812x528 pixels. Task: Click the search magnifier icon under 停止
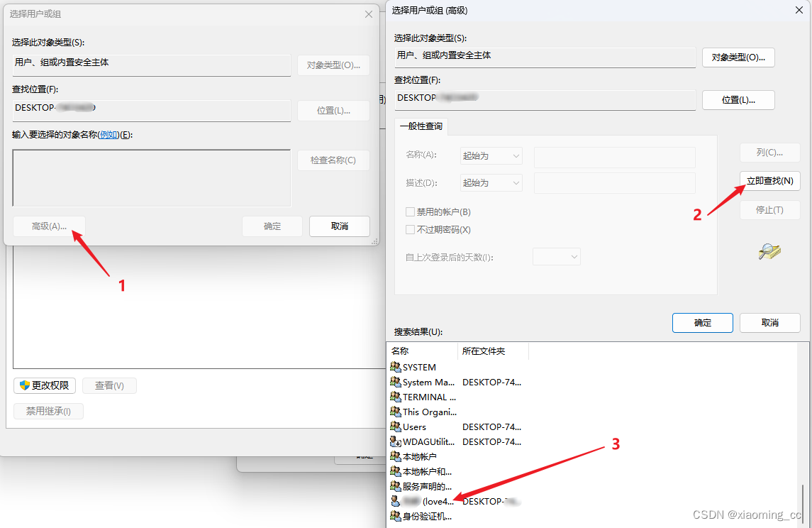coord(769,251)
